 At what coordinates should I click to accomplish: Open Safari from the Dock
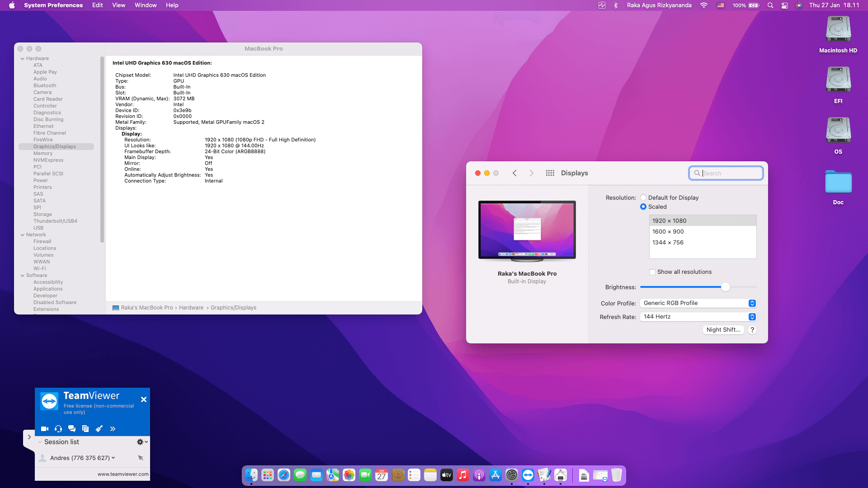pos(284,475)
